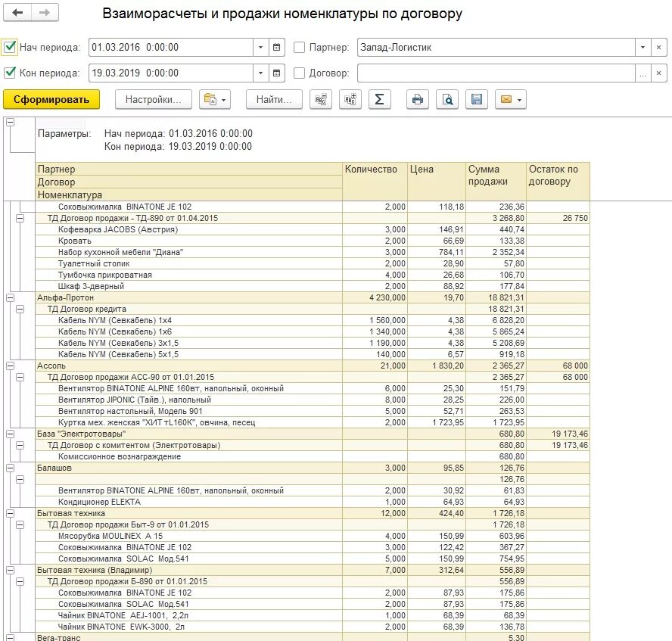Screen dimensions: 672x641
Task: Open calendar for Кон периода date
Action: click(276, 73)
